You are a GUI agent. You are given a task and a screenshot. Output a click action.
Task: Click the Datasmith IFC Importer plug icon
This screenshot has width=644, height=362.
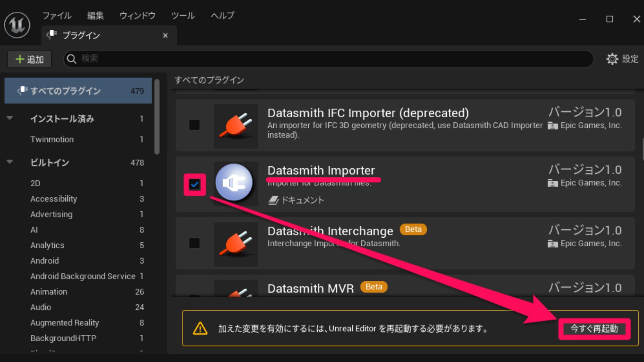(x=236, y=126)
